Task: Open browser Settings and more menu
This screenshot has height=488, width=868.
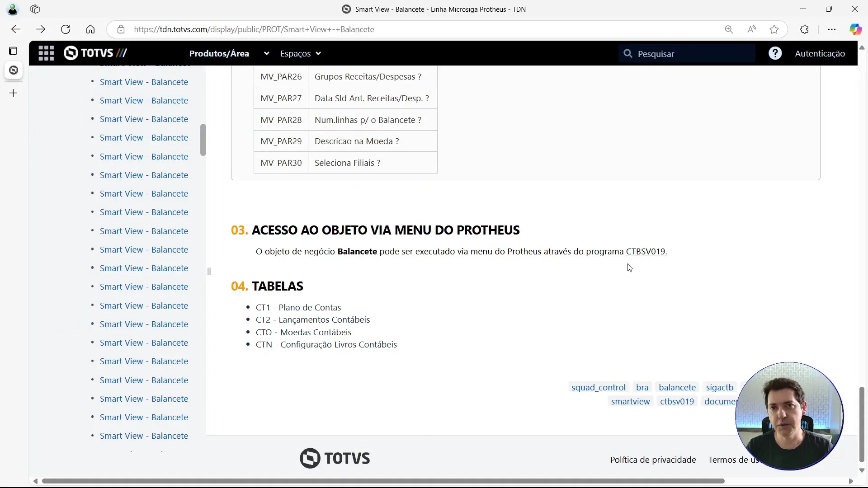Action: point(832,29)
